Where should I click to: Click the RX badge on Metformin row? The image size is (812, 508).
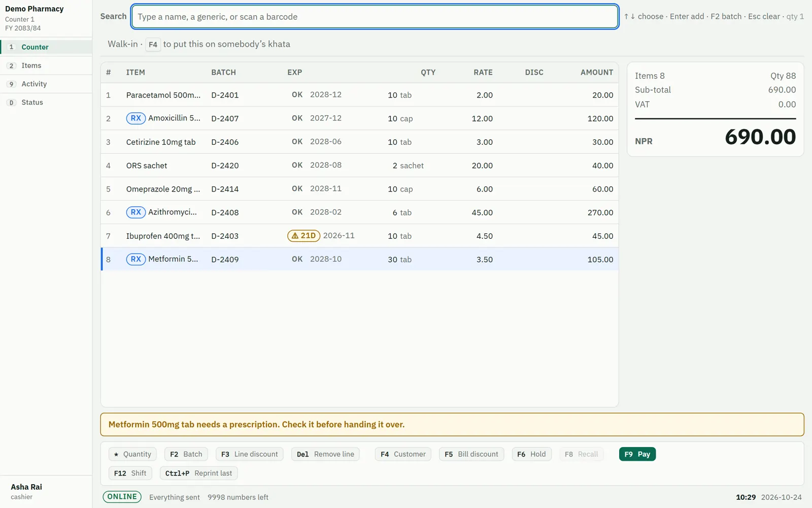coord(136,259)
